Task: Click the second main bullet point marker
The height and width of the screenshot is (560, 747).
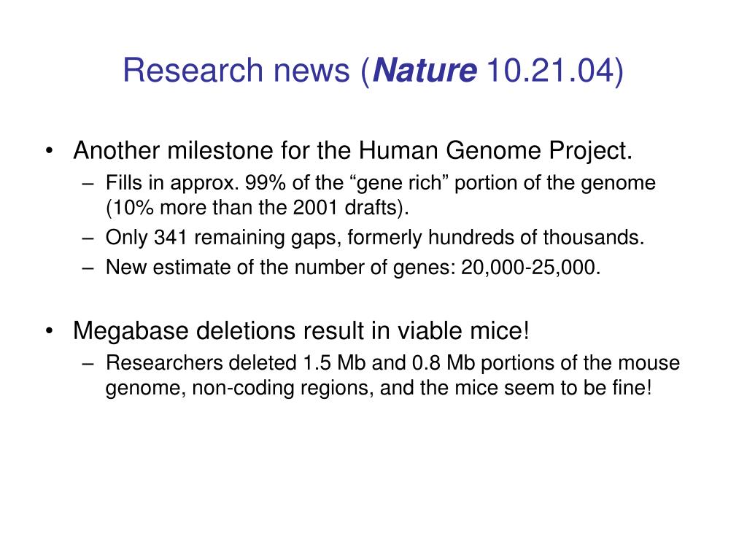Action: tap(49, 331)
